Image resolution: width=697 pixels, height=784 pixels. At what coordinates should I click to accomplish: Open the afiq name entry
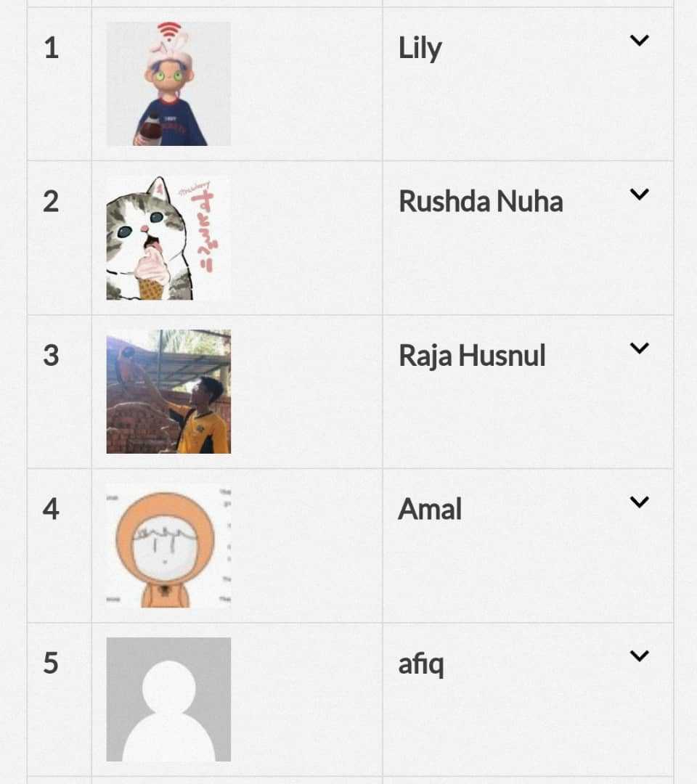tap(421, 665)
